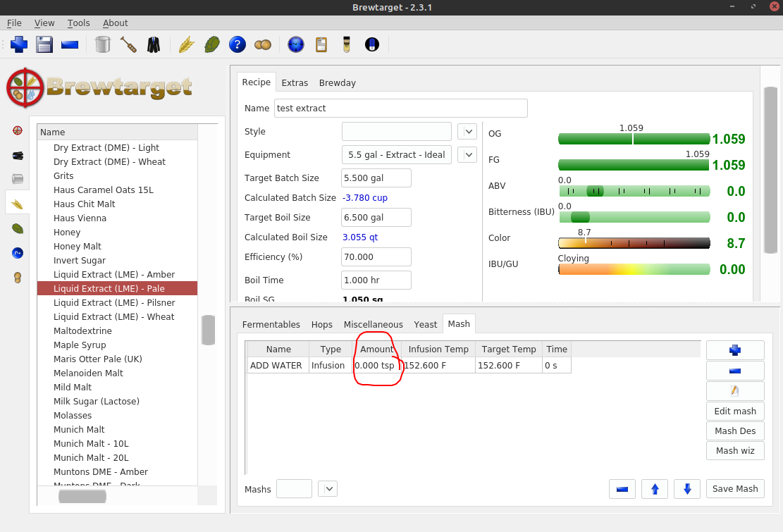Image resolution: width=783 pixels, height=532 pixels.
Task: Click the blue minus button above the pencil icon
Action: (735, 371)
